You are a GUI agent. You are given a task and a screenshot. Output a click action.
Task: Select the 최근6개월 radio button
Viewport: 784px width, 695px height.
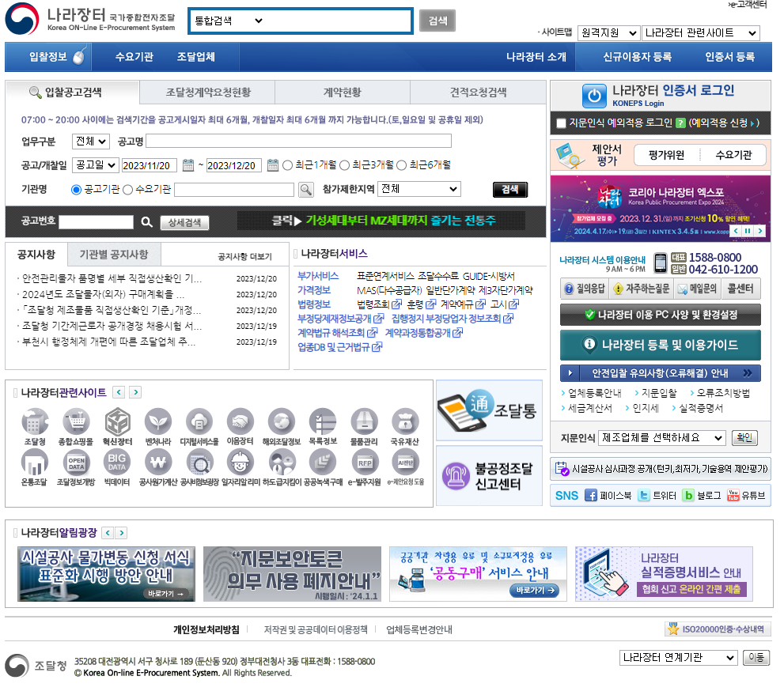pyautogui.click(x=402, y=165)
